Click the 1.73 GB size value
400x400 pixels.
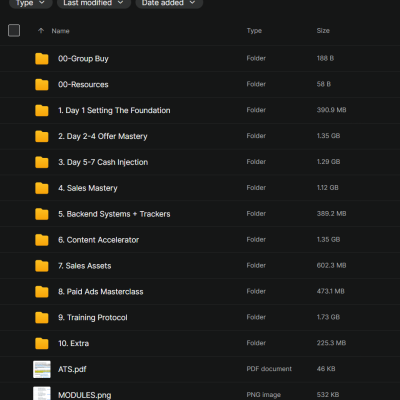click(x=328, y=317)
